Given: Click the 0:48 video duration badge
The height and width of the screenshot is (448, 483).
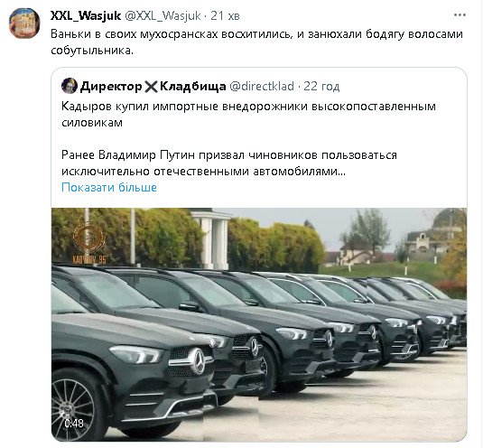Looking at the screenshot, I should coord(74,424).
